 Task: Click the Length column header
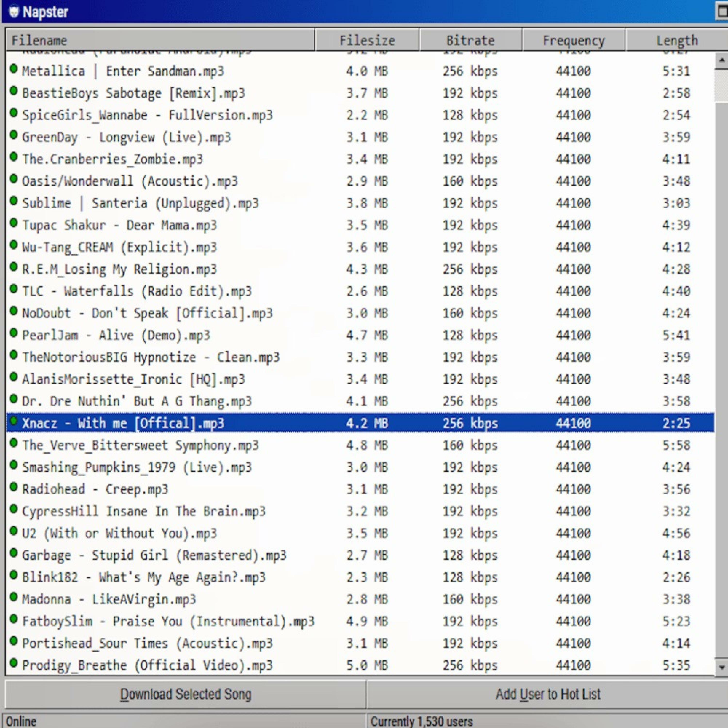677,40
